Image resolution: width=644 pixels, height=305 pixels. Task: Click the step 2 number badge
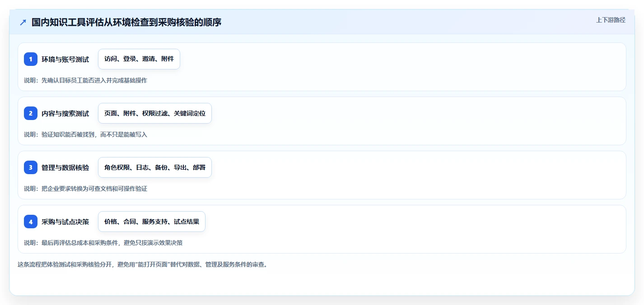(x=31, y=113)
